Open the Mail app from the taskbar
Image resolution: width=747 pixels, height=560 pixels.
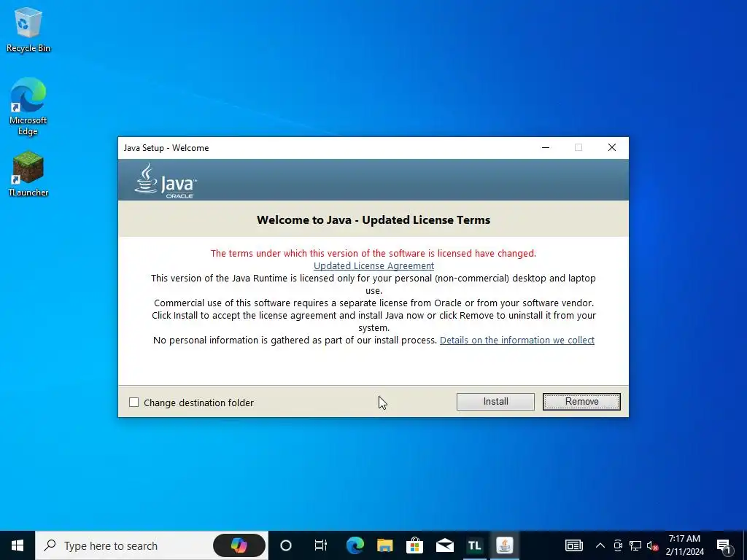click(x=444, y=545)
